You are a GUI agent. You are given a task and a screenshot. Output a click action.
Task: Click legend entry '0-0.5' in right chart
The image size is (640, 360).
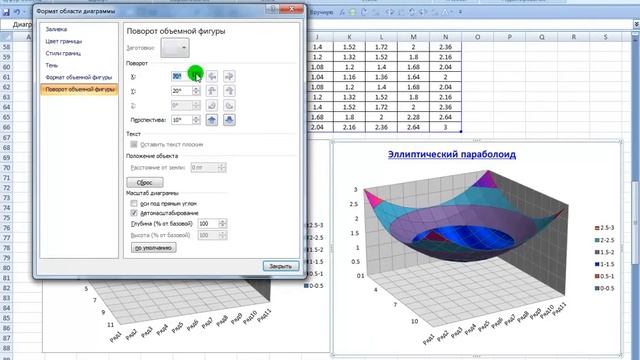pyautogui.click(x=605, y=288)
